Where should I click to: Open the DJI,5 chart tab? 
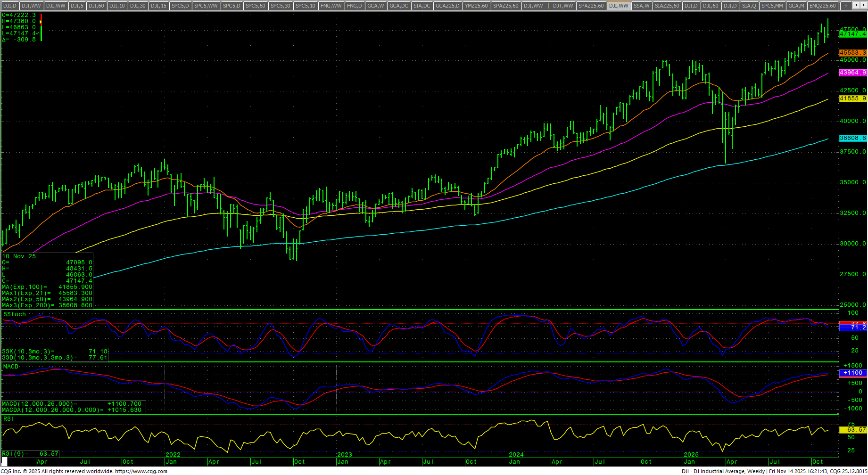tap(77, 6)
